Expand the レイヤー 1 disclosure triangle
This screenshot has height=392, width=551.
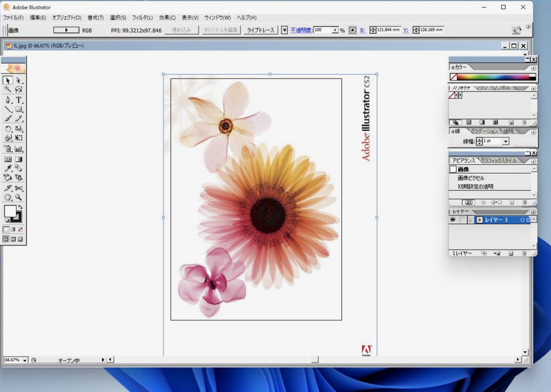click(470, 220)
